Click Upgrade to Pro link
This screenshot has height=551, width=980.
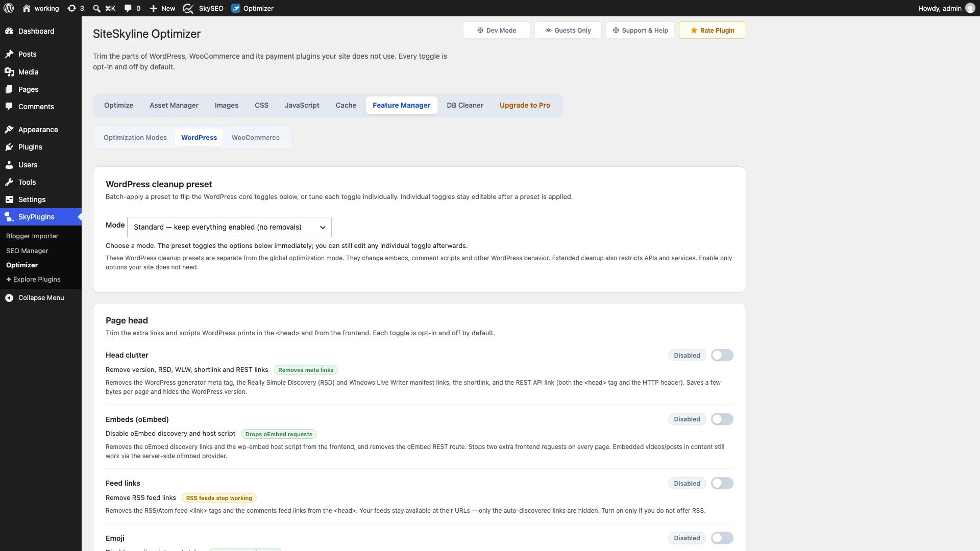coord(525,105)
